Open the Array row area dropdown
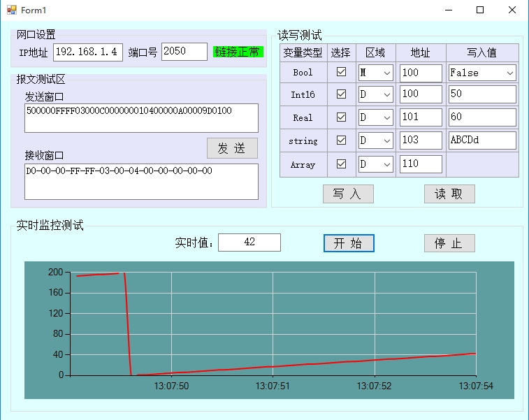The image size is (529, 420). (x=376, y=164)
